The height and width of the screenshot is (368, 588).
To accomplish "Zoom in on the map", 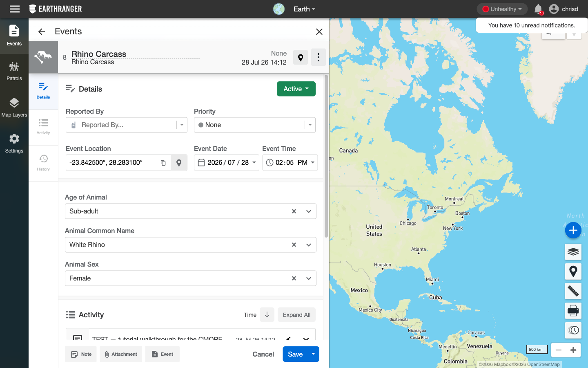I will [x=573, y=350].
